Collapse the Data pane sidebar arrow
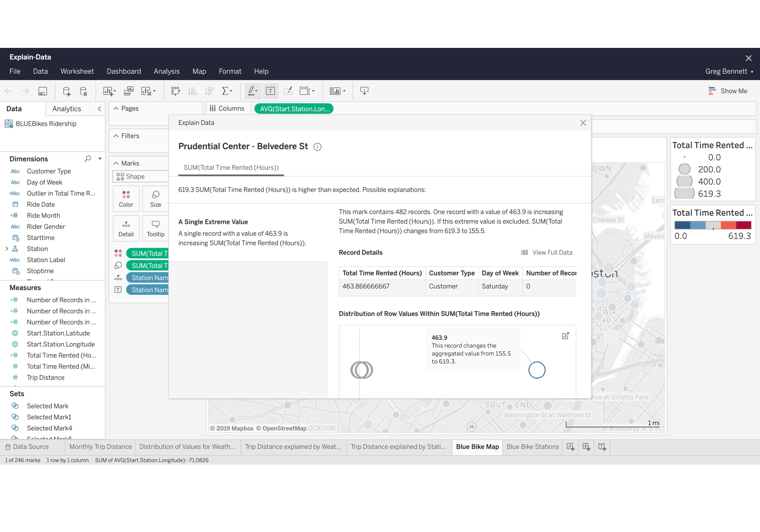 tap(100, 109)
